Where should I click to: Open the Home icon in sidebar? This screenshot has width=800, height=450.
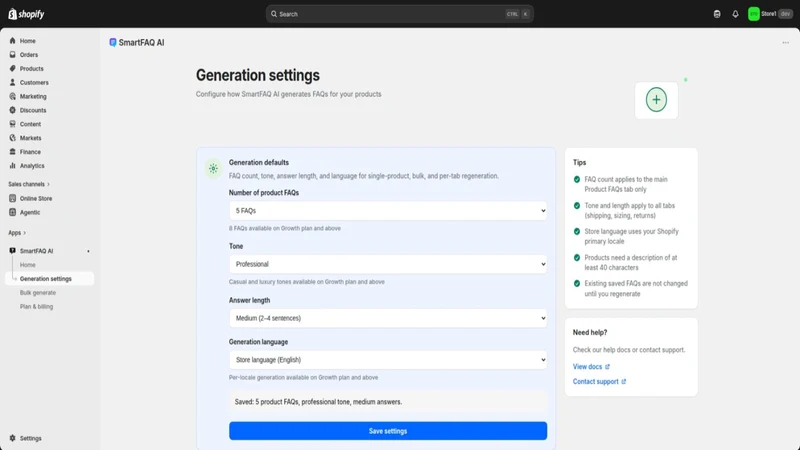[13, 41]
